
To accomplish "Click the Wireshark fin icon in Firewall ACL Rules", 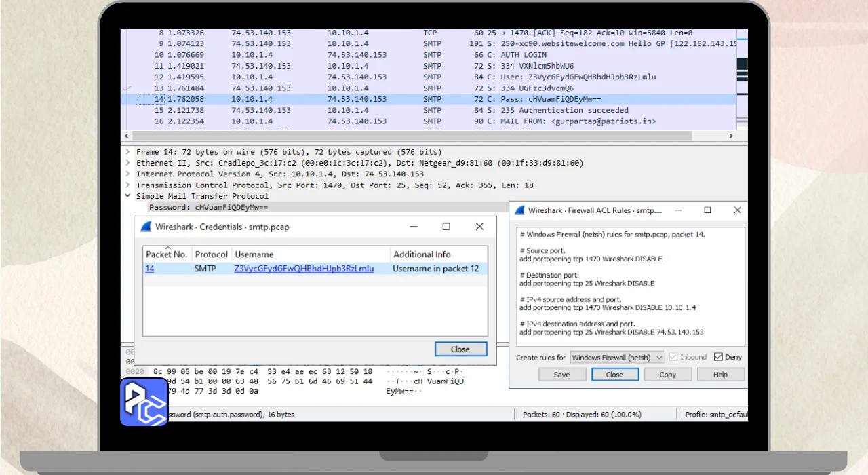I will [519, 210].
